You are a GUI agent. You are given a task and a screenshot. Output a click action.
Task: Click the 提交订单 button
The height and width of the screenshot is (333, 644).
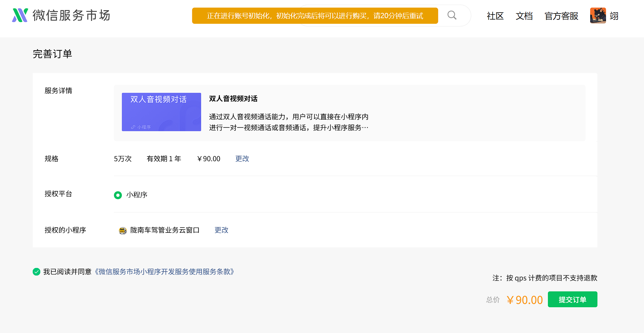pyautogui.click(x=573, y=299)
